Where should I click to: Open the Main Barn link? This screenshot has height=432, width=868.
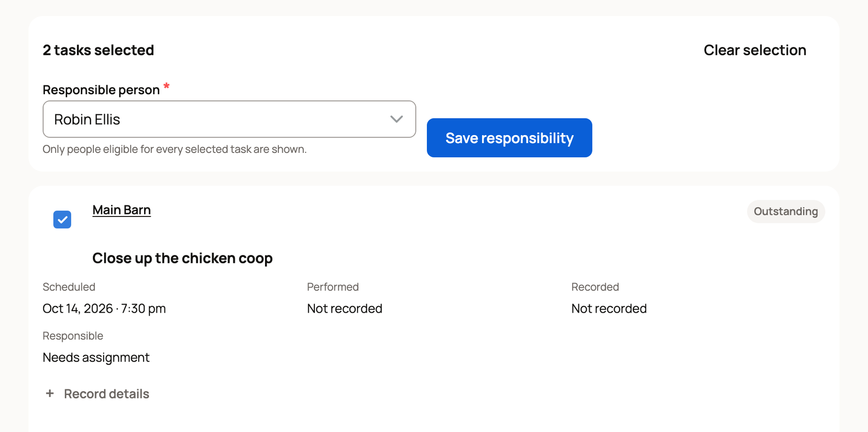point(121,210)
